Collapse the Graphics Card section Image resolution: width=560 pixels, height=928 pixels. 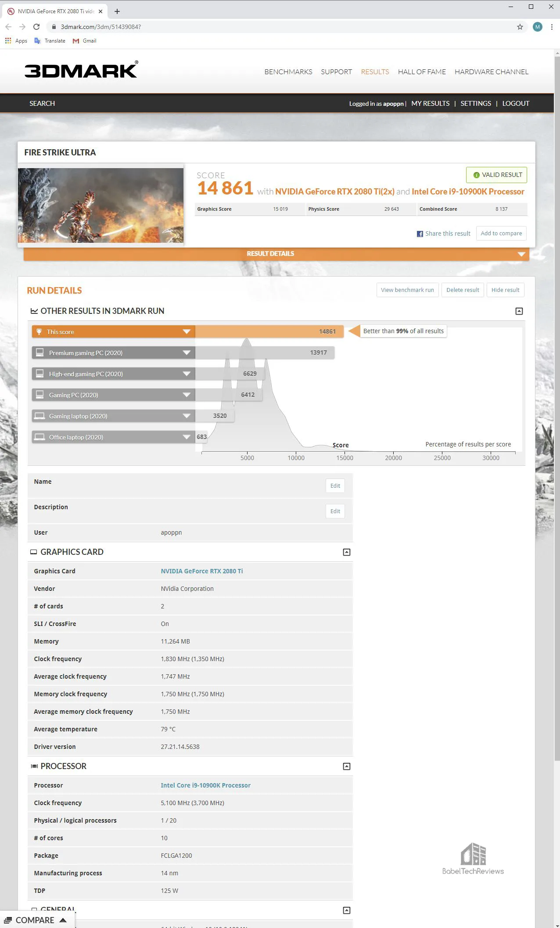tap(347, 552)
